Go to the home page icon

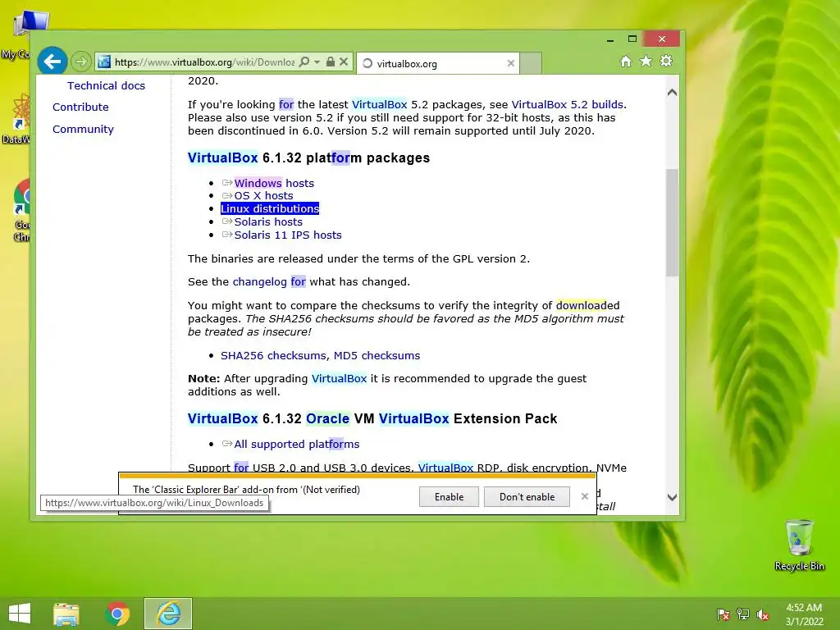pyautogui.click(x=626, y=61)
